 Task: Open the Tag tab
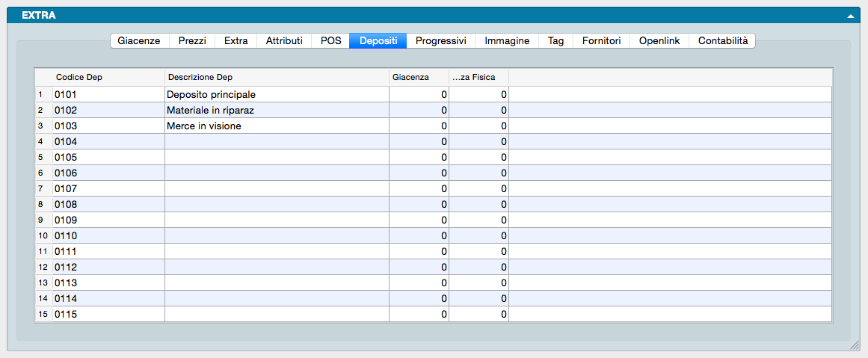point(555,41)
